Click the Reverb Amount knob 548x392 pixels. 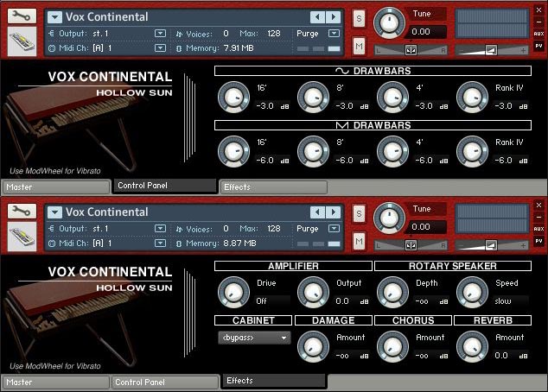tap(472, 347)
